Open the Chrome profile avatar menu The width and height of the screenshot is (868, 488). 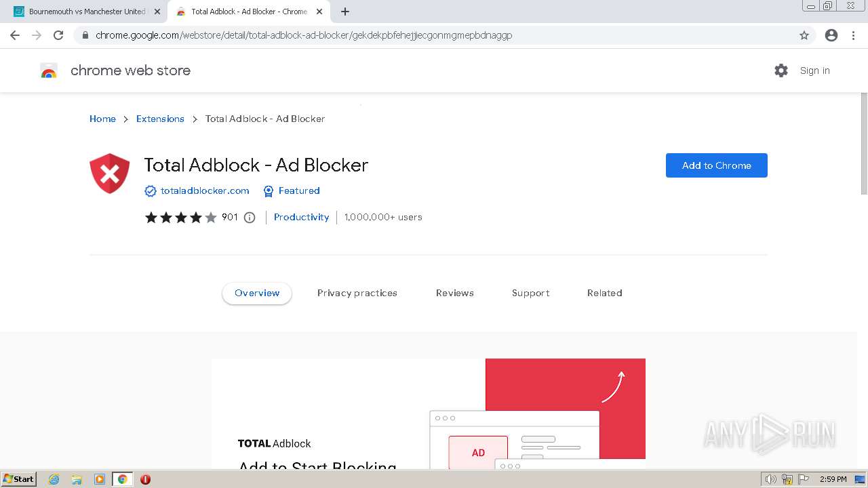tap(831, 35)
